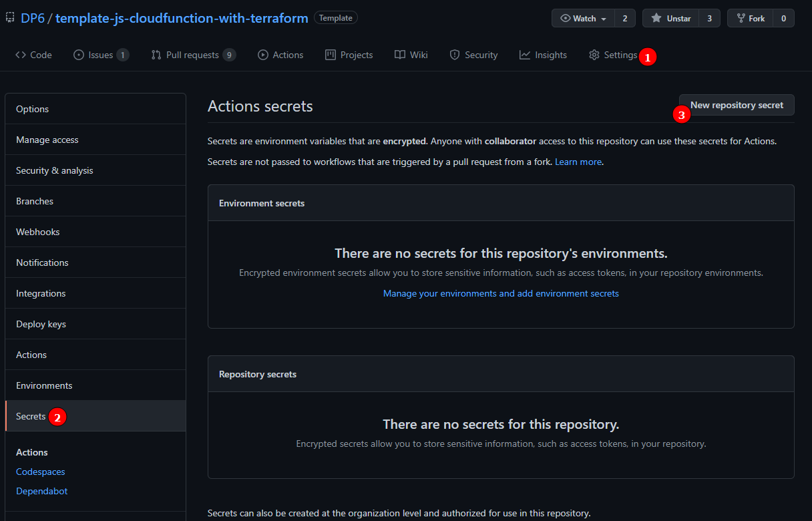The height and width of the screenshot is (521, 812).
Task: Click the Pull requests counter badge 9
Action: coord(229,55)
